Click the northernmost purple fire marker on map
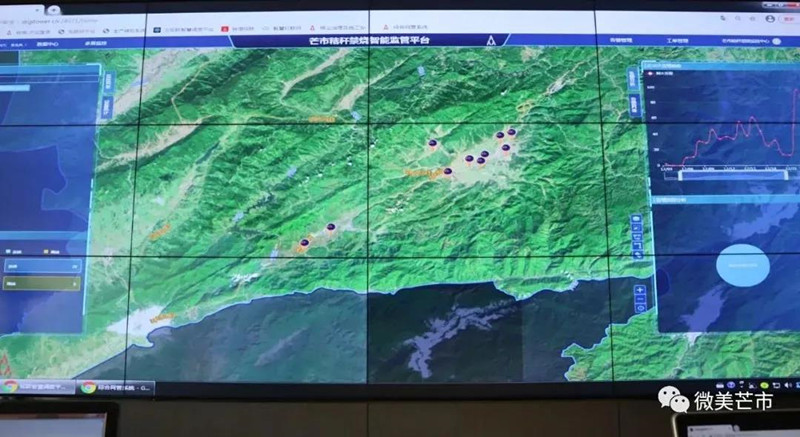This screenshot has width=800, height=437. point(512,132)
